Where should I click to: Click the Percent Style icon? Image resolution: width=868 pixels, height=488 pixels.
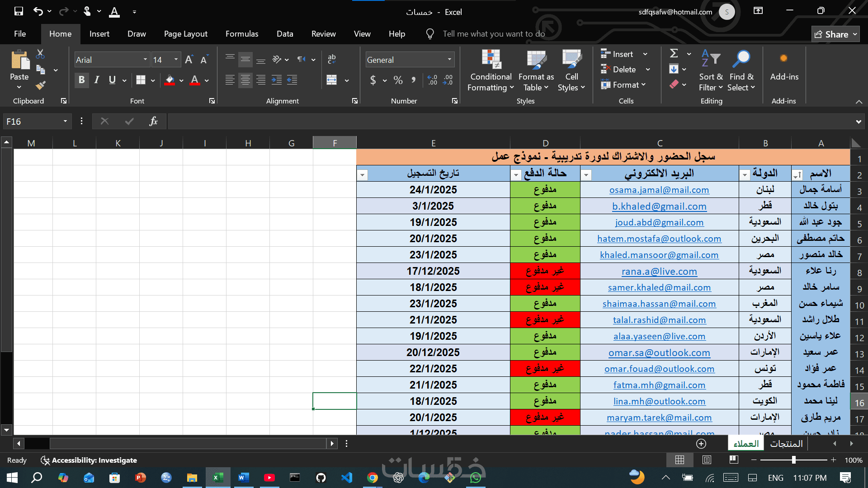[398, 80]
